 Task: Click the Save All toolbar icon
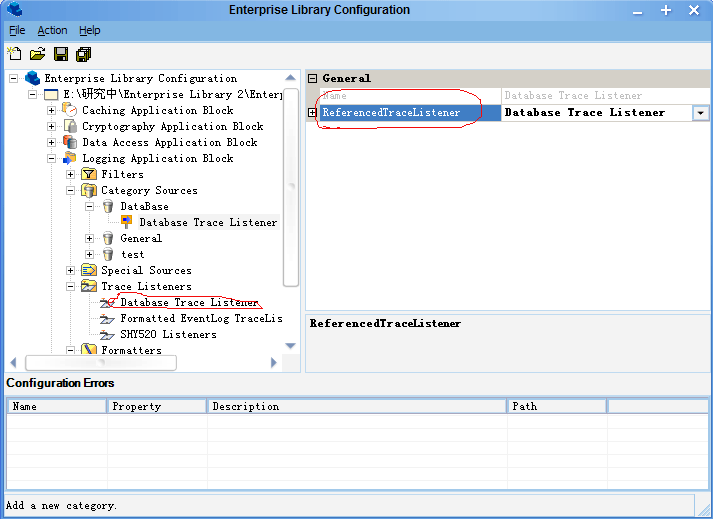tap(84, 54)
